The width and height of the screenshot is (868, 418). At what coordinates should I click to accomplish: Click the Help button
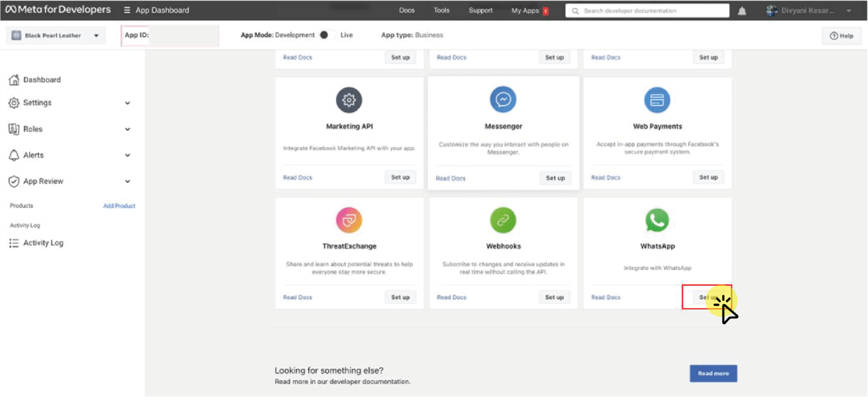click(x=841, y=36)
